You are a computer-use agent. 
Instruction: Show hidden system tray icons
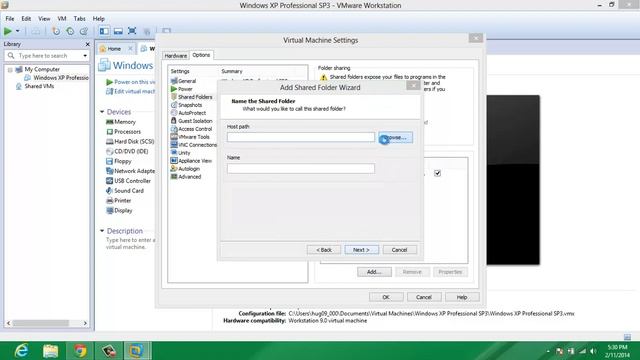coord(548,351)
